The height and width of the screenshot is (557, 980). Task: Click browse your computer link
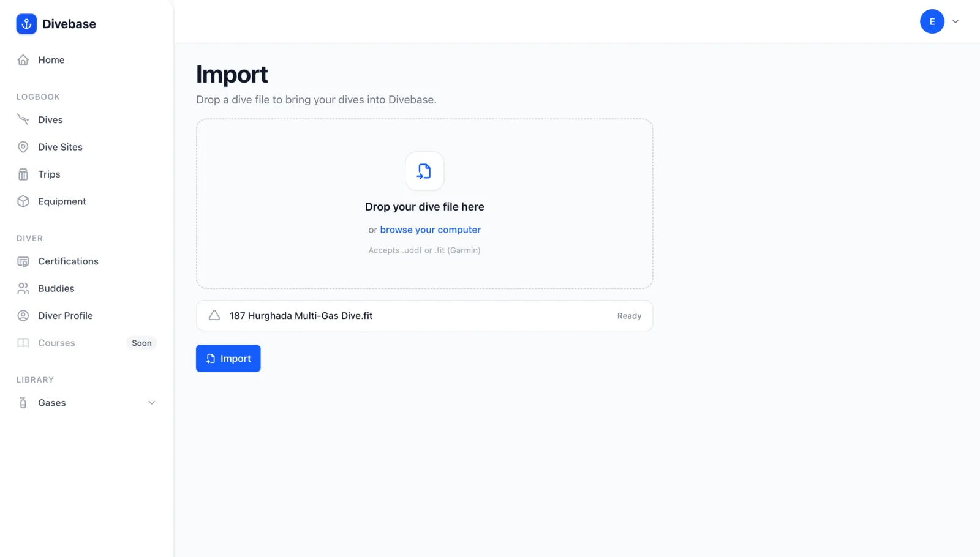coord(430,230)
